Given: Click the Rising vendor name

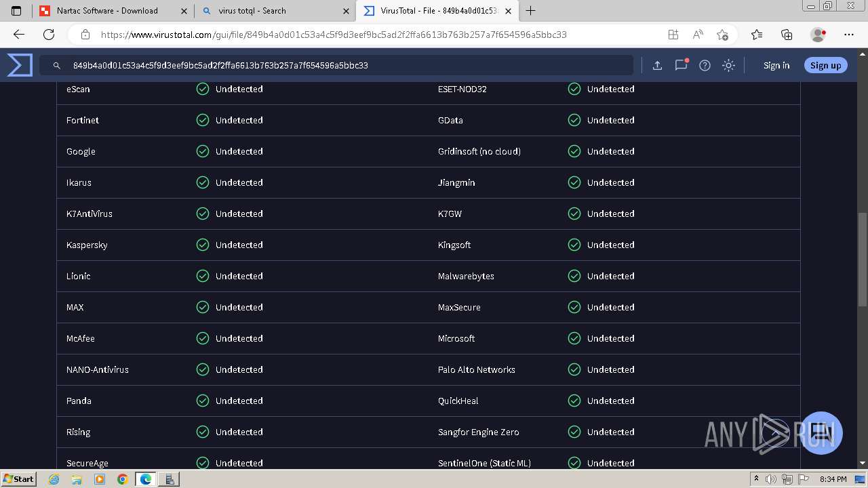Looking at the screenshot, I should point(78,432).
